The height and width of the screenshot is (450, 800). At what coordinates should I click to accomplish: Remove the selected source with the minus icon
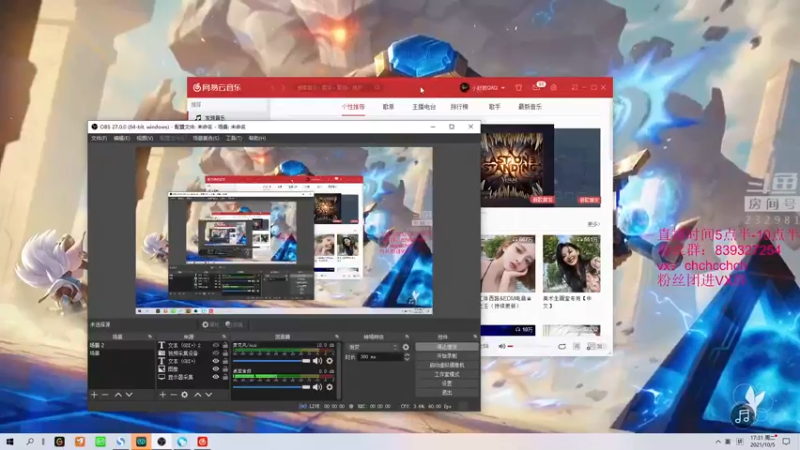(173, 394)
